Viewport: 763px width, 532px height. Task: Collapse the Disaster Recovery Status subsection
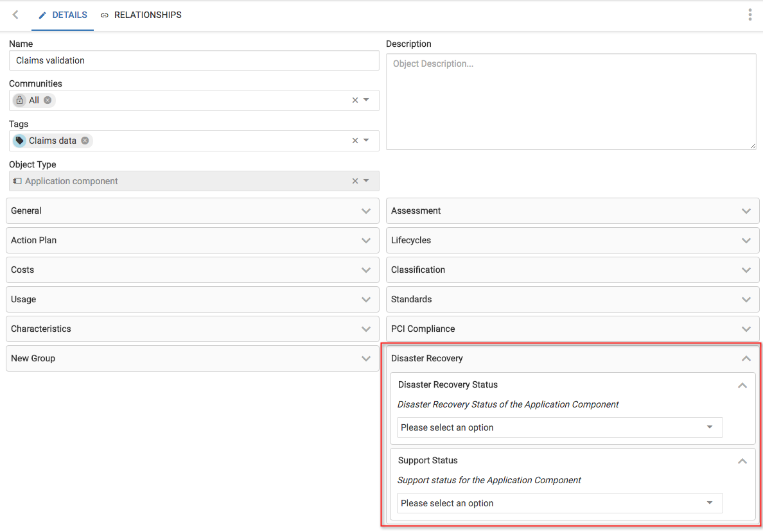pos(742,385)
